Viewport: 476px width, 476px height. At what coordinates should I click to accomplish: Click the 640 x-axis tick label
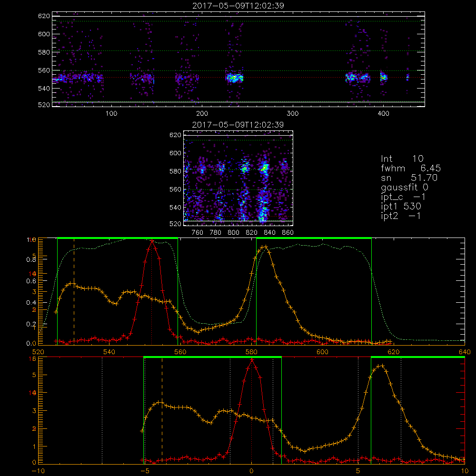(465, 352)
